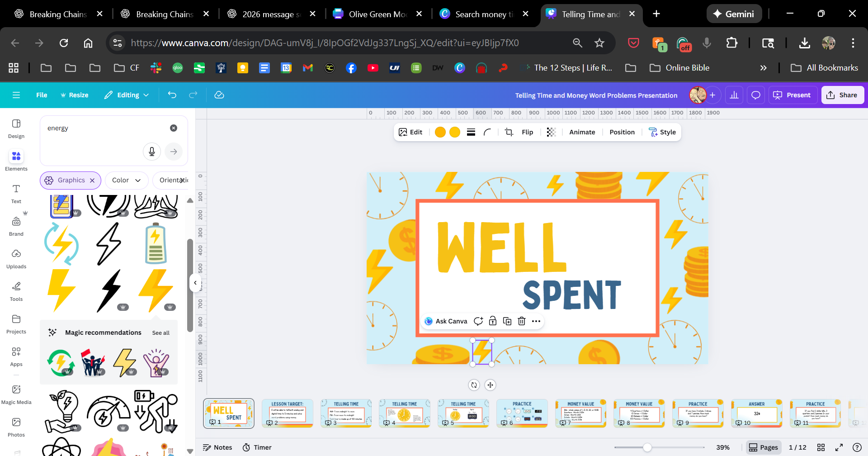This screenshot has height=456, width=868.
Task: Open the Uploads sidebar panel
Action: (16, 259)
